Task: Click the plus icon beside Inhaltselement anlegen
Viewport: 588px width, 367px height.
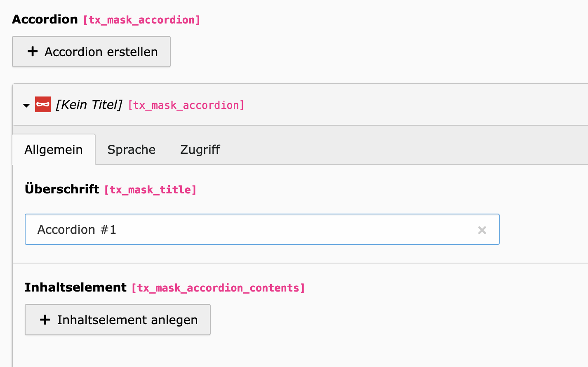Action: click(x=45, y=320)
